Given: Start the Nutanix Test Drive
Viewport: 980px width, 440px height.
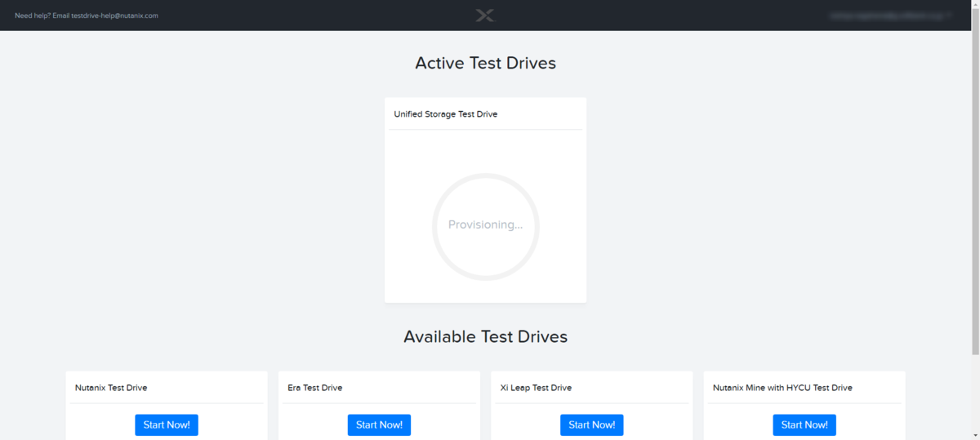Looking at the screenshot, I should (x=167, y=424).
